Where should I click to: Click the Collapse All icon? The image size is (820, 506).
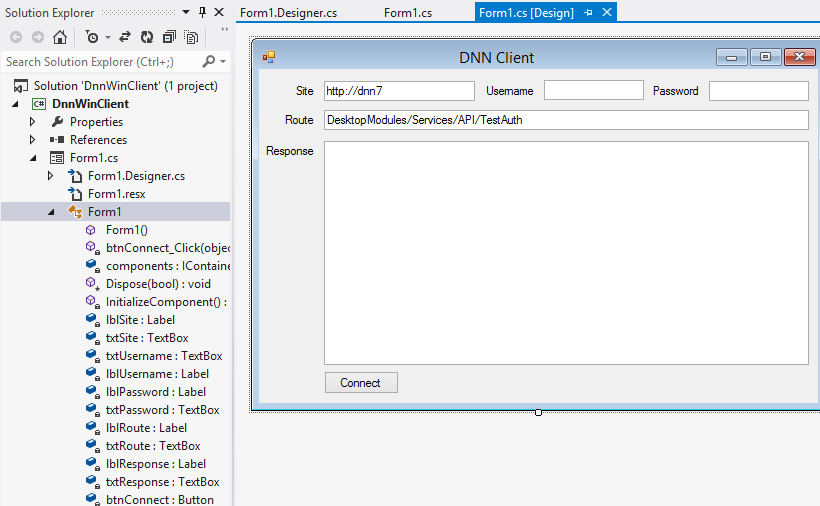pyautogui.click(x=169, y=37)
